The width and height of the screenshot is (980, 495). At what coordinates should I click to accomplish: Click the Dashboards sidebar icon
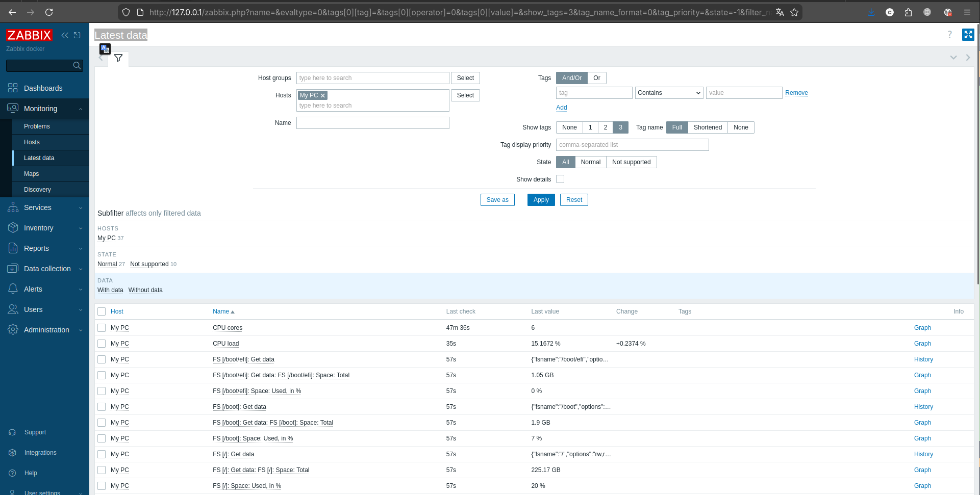pyautogui.click(x=13, y=88)
